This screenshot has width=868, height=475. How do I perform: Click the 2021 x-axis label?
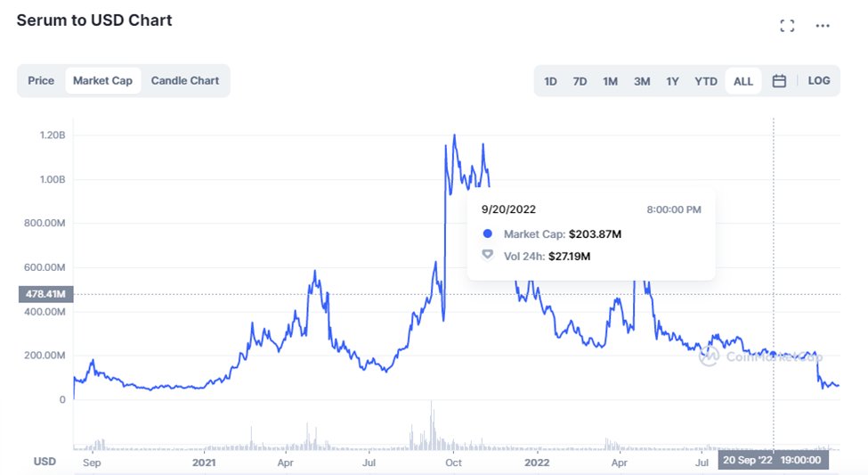point(204,463)
